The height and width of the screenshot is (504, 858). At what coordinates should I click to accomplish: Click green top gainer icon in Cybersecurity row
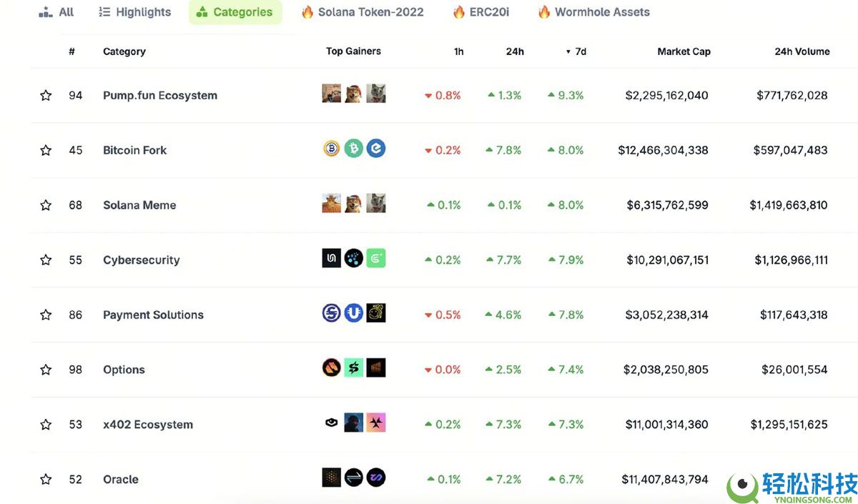(376, 258)
